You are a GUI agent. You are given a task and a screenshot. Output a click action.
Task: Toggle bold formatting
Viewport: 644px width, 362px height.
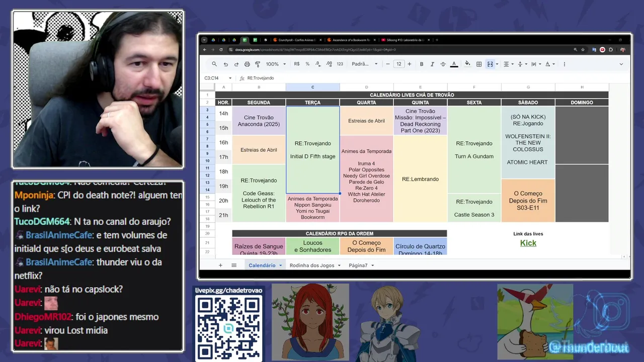(x=422, y=64)
